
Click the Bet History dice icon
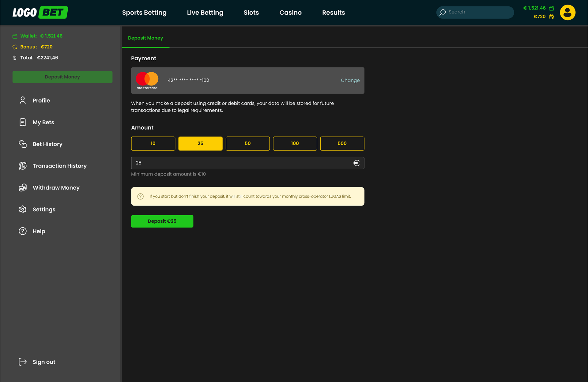[23, 144]
